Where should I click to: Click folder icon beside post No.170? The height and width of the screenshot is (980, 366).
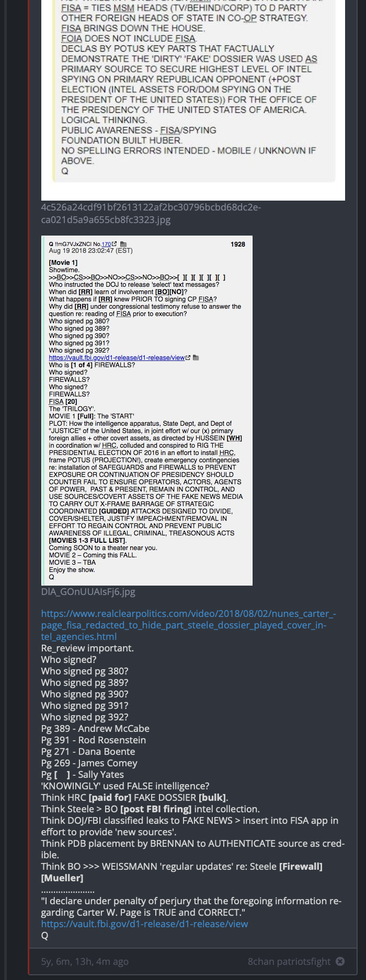coord(123,244)
